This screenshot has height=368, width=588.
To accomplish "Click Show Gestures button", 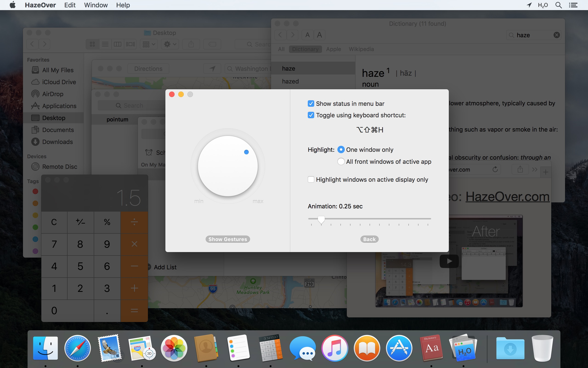I will (x=228, y=239).
